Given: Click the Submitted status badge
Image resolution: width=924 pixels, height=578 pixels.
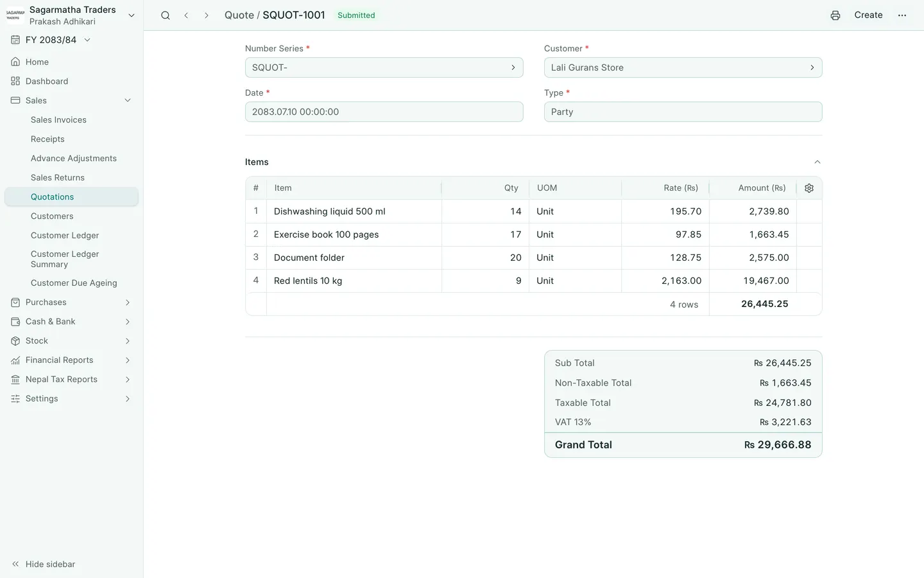Looking at the screenshot, I should point(356,15).
